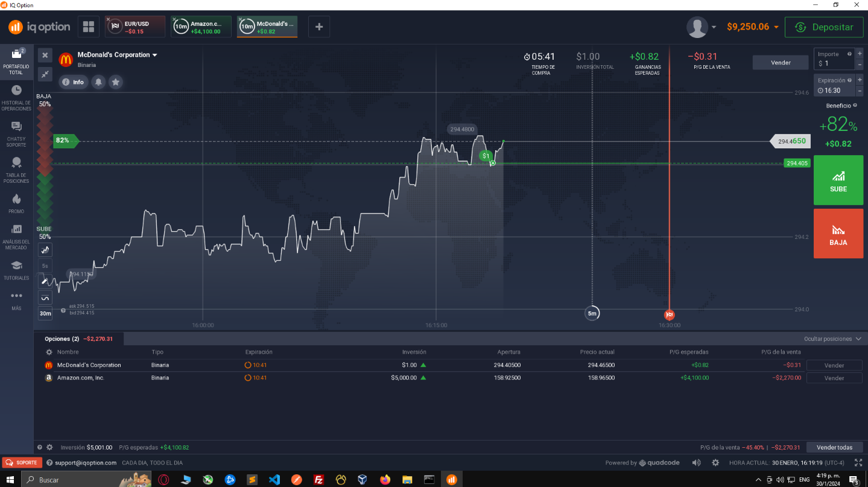This screenshot has height=487, width=868.
Task: Open the $9,250.06 balance dropdown
Action: coord(752,27)
